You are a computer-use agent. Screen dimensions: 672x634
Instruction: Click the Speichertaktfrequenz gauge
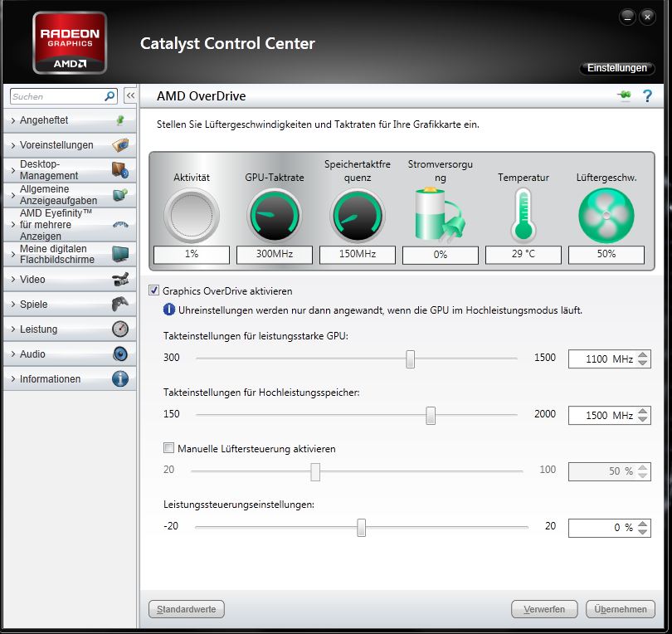[358, 216]
